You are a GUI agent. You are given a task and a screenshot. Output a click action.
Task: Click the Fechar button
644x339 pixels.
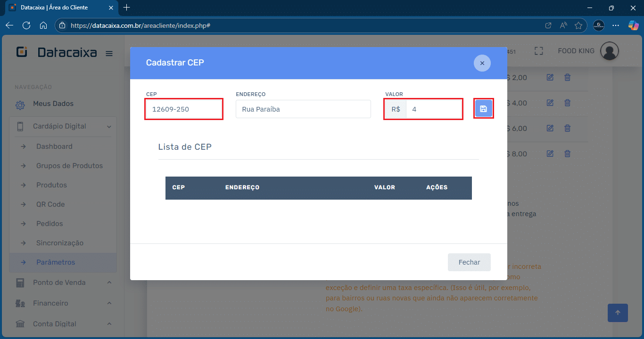(x=469, y=262)
